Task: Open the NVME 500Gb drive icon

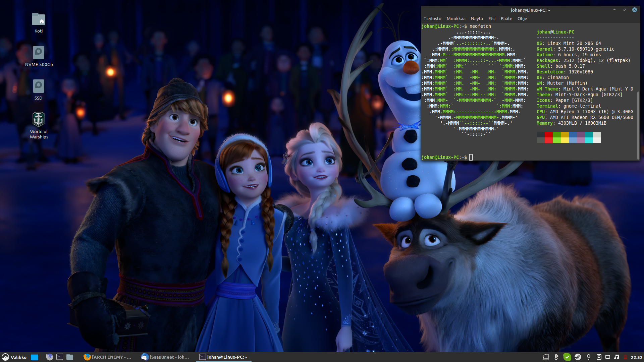Action: tap(39, 53)
